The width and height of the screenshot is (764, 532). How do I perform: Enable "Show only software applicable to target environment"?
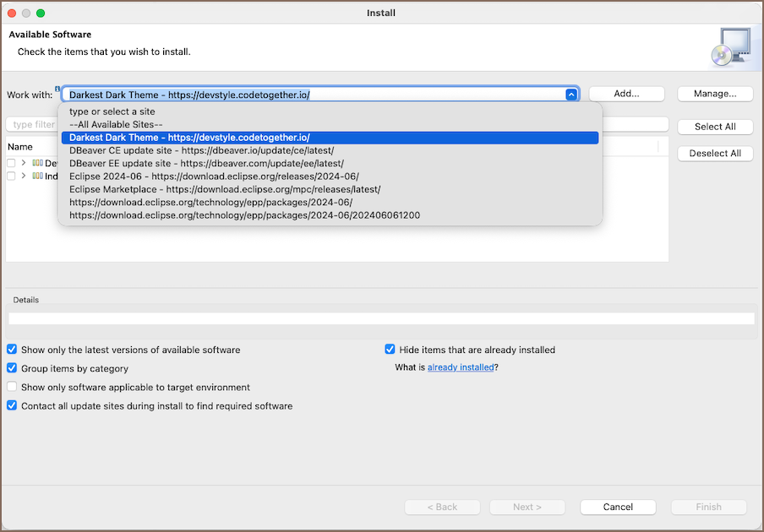12,387
